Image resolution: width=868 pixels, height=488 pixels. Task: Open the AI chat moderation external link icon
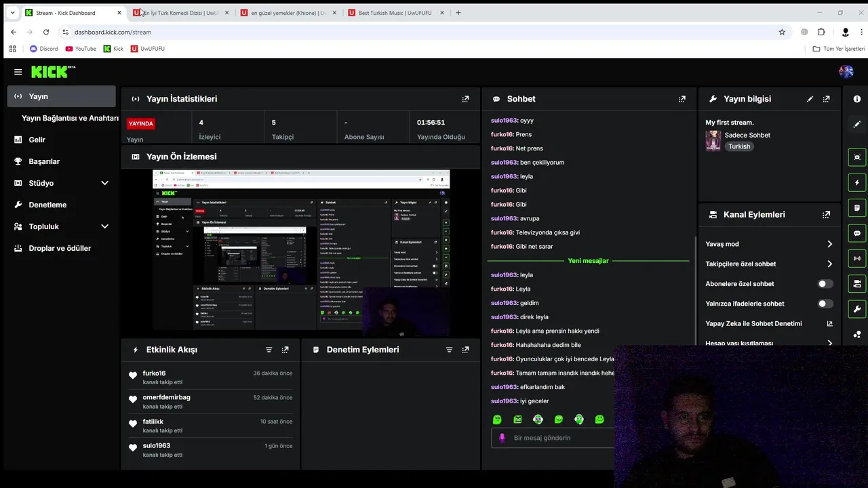(x=829, y=324)
